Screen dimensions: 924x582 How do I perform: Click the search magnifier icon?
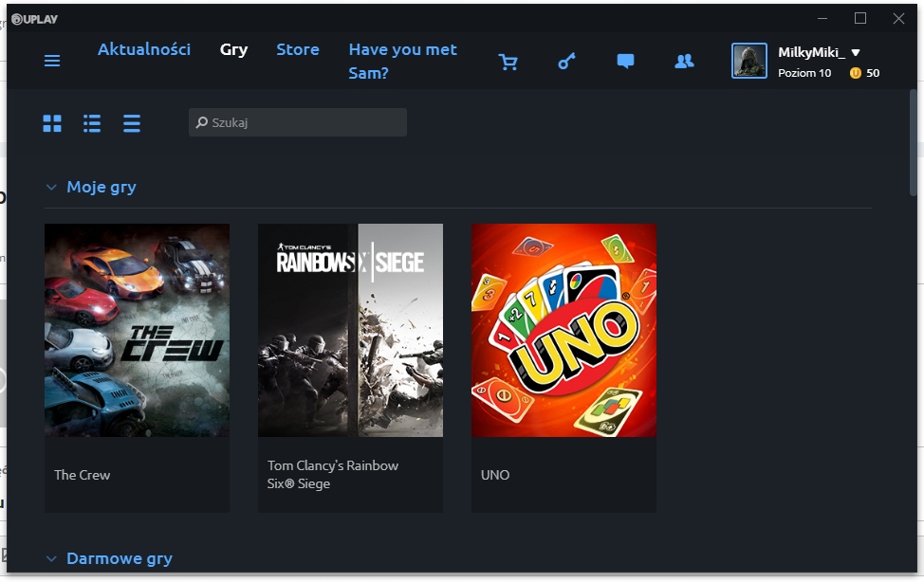(x=201, y=122)
